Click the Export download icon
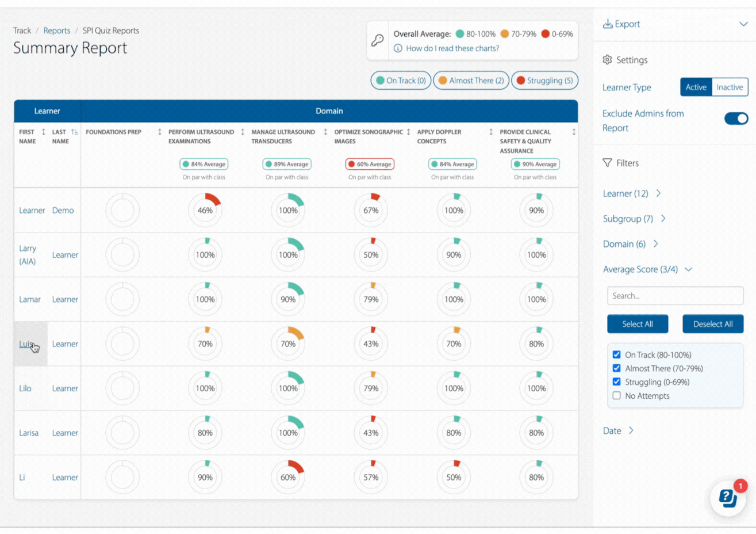The height and width of the screenshot is (534, 756). [607, 24]
